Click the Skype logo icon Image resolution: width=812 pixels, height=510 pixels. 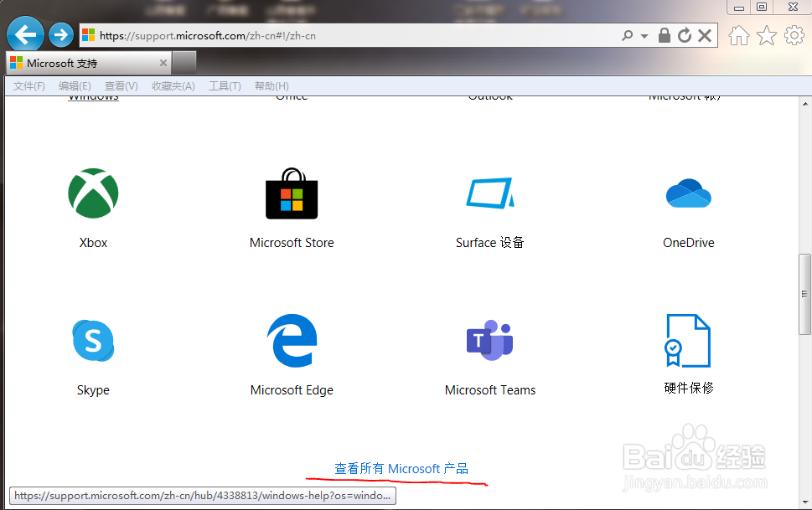93,341
